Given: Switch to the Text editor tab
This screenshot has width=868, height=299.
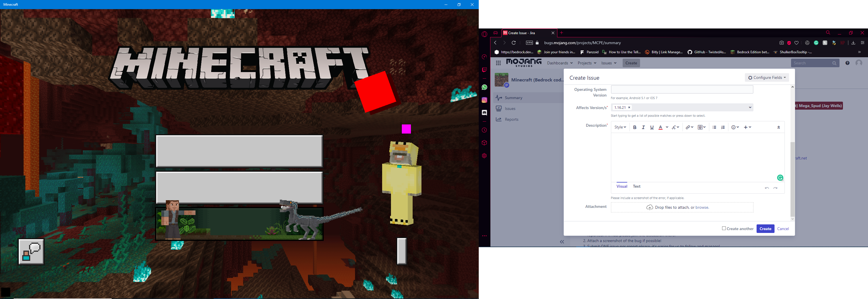Looking at the screenshot, I should (x=637, y=186).
